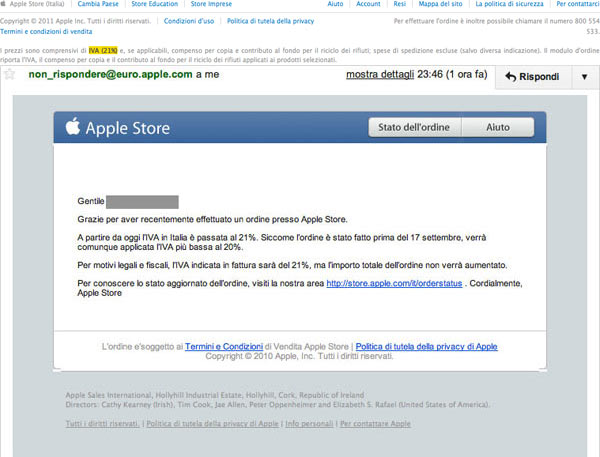Click Termini e condizioni di vendita link
The width and height of the screenshot is (600, 457).
tap(47, 32)
